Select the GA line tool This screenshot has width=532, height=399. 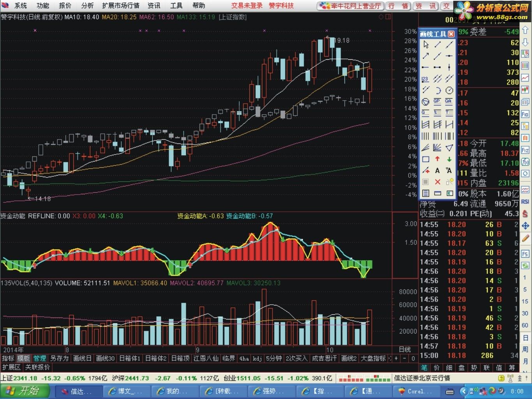pyautogui.click(x=449, y=102)
